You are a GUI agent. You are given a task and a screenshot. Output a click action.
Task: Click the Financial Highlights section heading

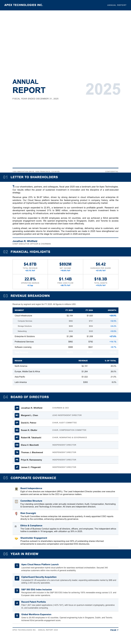30,252
